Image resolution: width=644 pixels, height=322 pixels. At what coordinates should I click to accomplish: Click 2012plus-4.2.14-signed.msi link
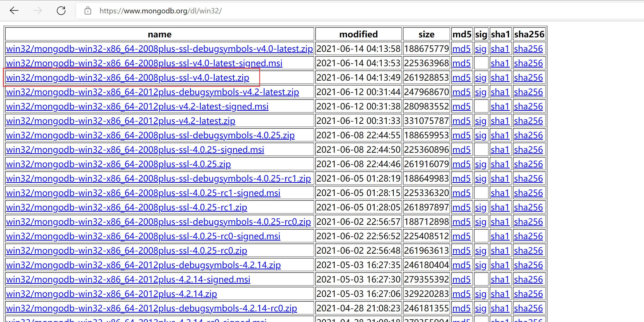[x=128, y=280]
